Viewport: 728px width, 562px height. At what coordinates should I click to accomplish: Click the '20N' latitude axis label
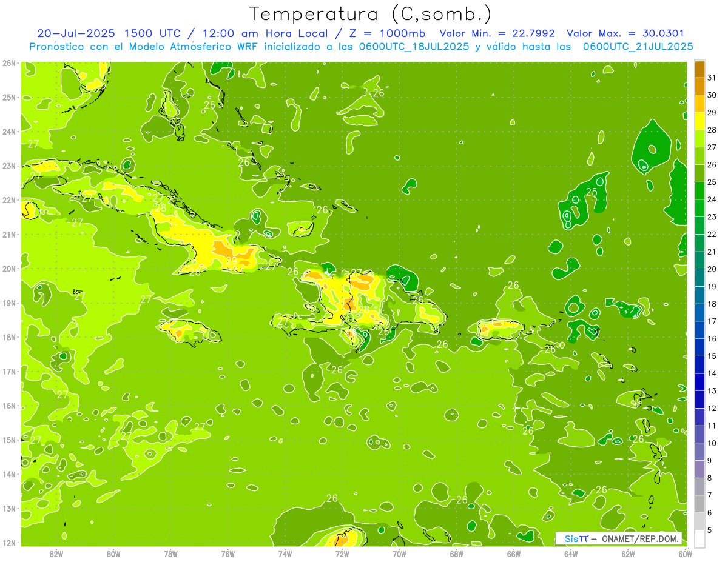pos(8,269)
